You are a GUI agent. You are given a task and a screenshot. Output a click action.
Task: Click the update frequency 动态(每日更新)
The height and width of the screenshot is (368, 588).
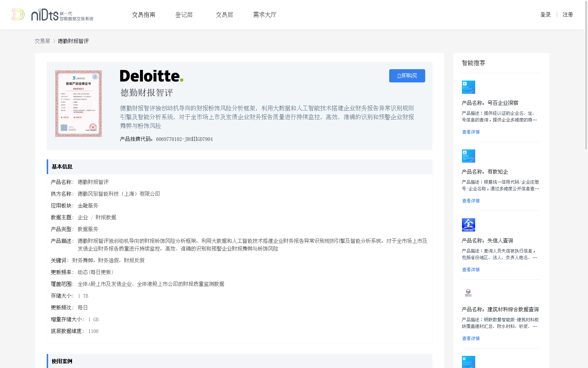[96, 272]
